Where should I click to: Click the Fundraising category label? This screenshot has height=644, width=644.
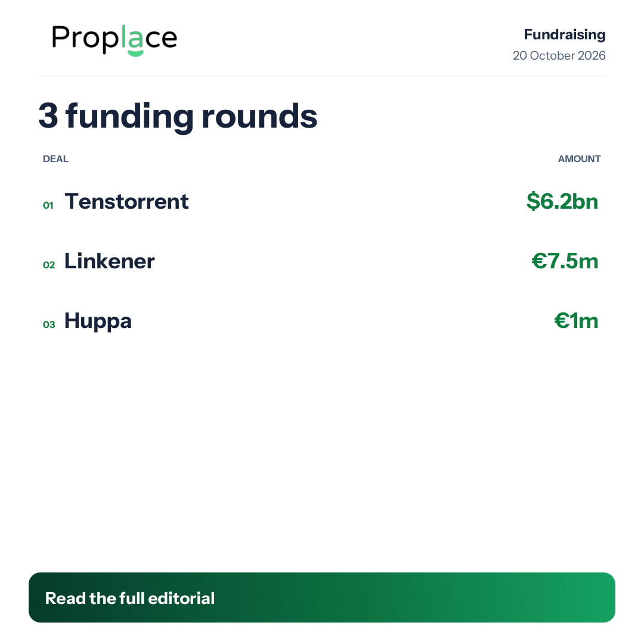[x=564, y=35]
